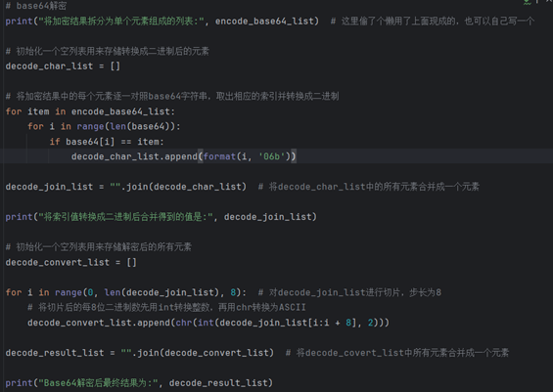
Task: Click the '06b' string literal
Action: pyautogui.click(x=271, y=156)
